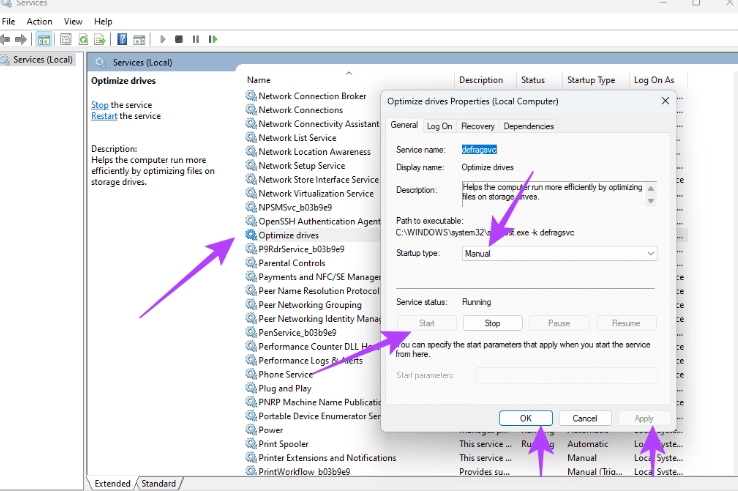Click the Export List toolbar icon
The height and width of the screenshot is (491, 738).
pyautogui.click(x=100, y=39)
